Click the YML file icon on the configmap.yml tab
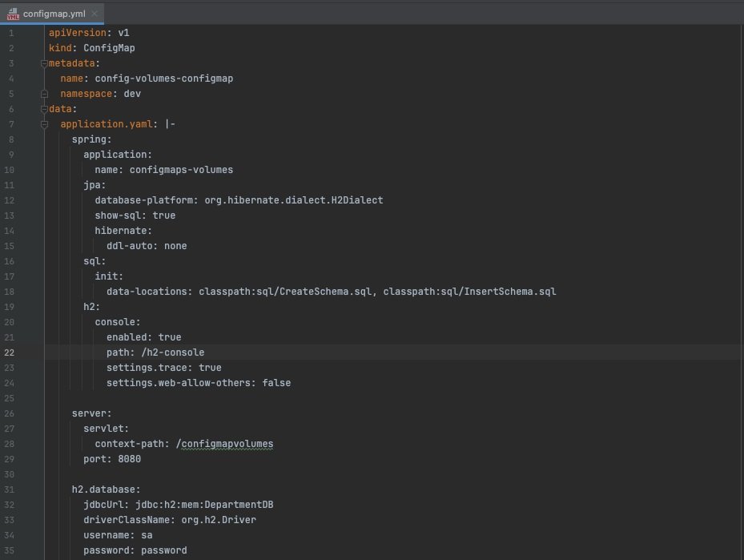Viewport: 744px width, 560px height. 13,14
